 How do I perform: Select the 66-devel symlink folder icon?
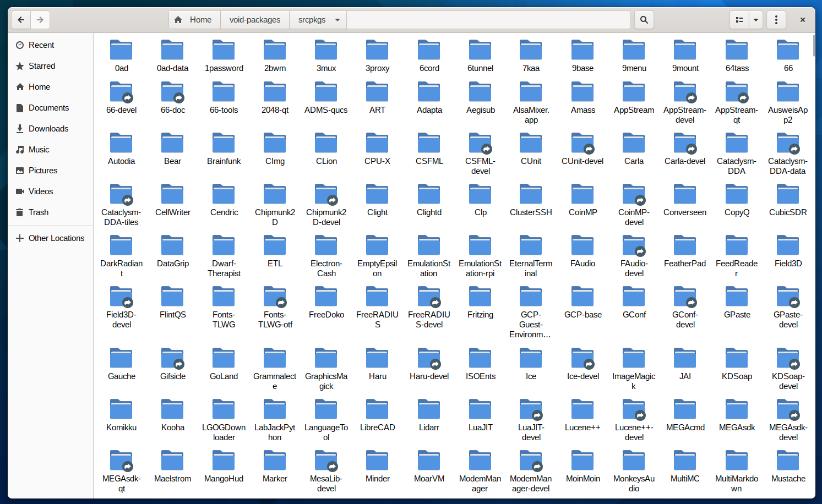coord(121,91)
